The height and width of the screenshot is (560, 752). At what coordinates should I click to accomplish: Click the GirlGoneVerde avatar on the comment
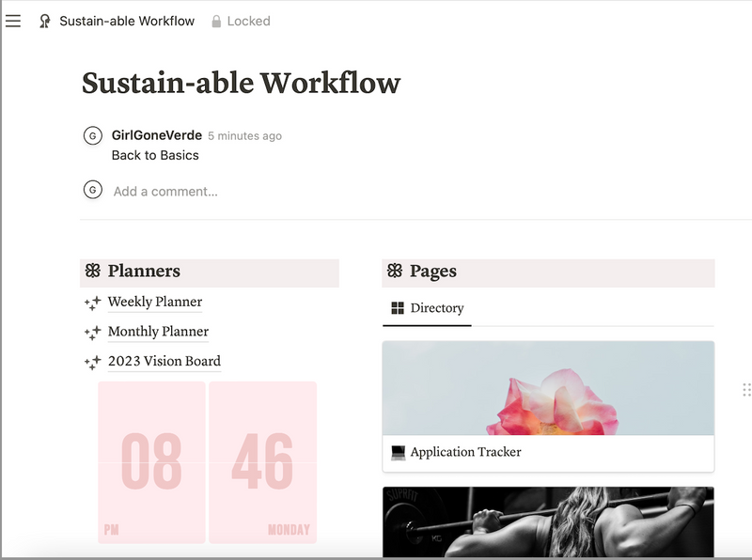point(92,135)
